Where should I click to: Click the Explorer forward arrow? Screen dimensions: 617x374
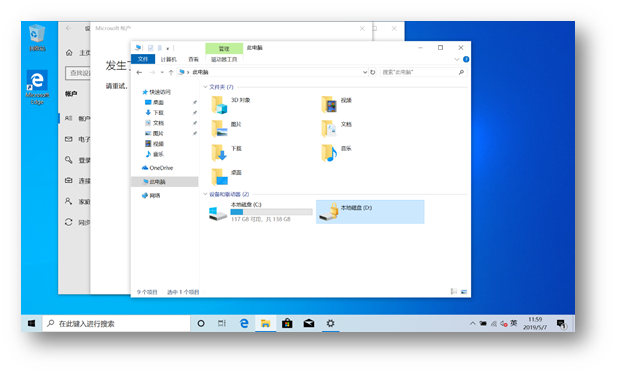152,72
